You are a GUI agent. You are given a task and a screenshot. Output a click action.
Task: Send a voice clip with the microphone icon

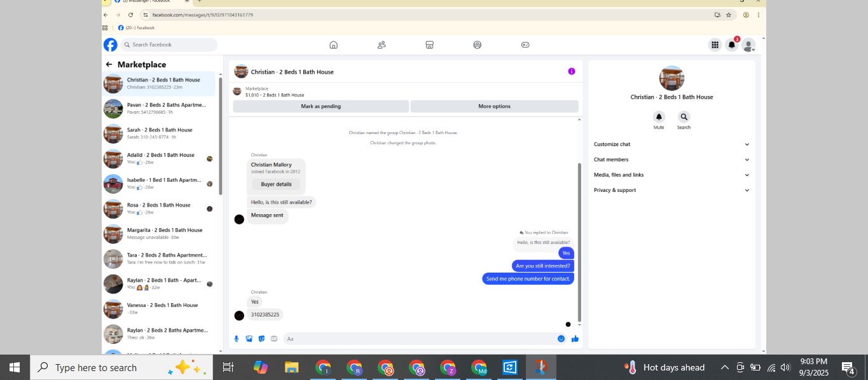[237, 339]
